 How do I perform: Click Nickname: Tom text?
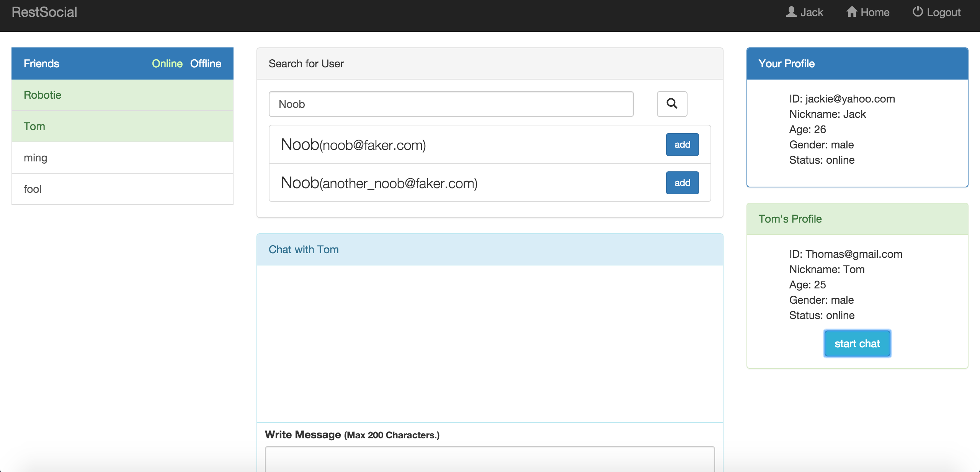(827, 269)
